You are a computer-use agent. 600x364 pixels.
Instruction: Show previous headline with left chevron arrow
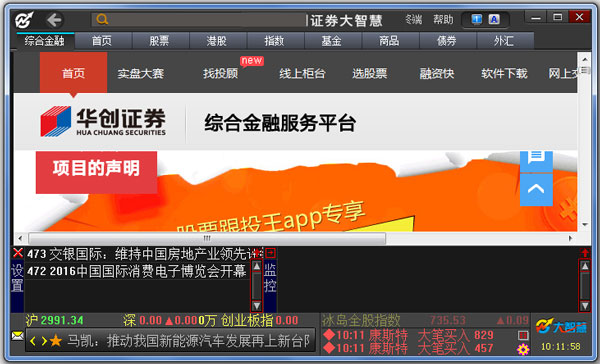[33, 341]
